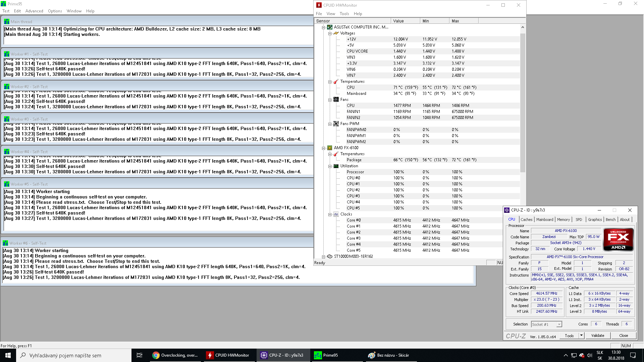Collapse the Fans PWM tree node

(330, 124)
